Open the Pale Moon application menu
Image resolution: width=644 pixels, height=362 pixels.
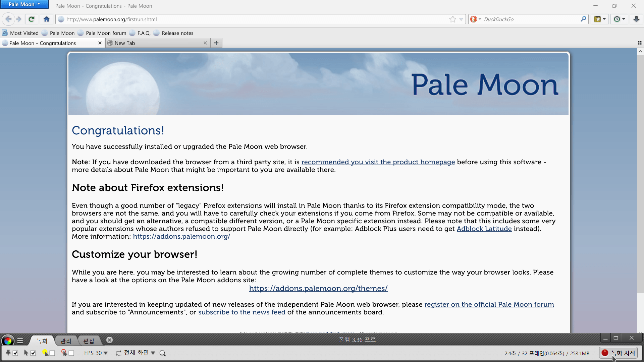pos(24,4)
